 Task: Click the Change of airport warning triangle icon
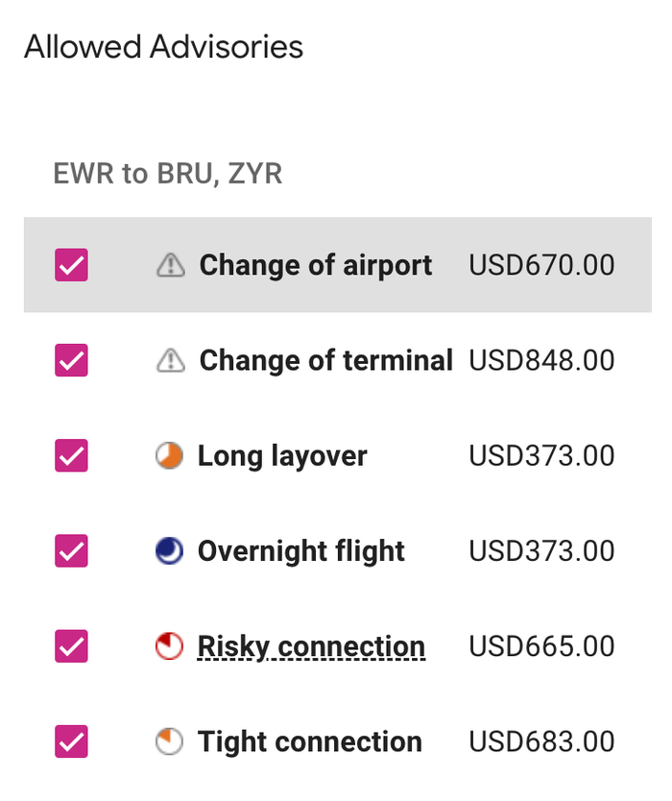pyautogui.click(x=171, y=265)
